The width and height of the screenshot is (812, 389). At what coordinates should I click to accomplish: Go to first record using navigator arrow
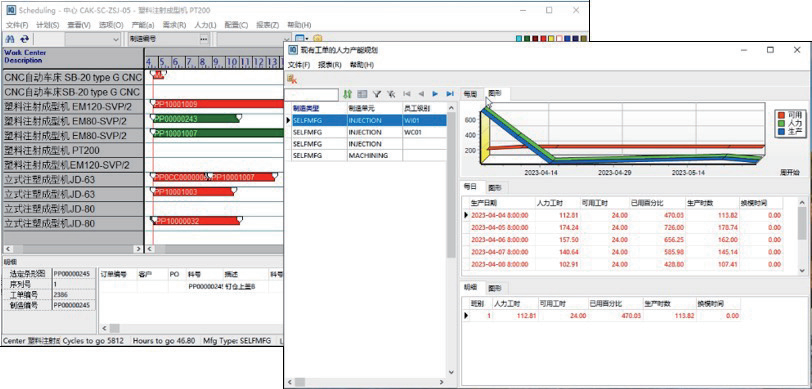click(407, 94)
